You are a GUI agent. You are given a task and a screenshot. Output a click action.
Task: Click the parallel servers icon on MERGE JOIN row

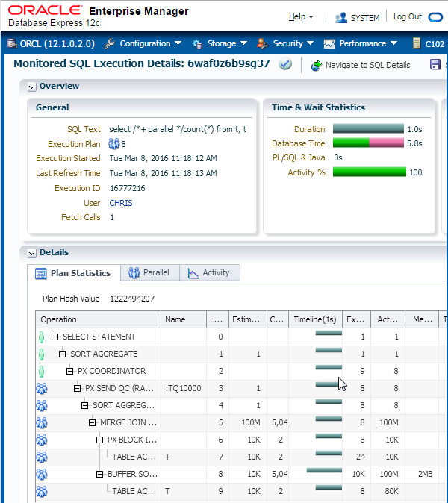(x=42, y=423)
